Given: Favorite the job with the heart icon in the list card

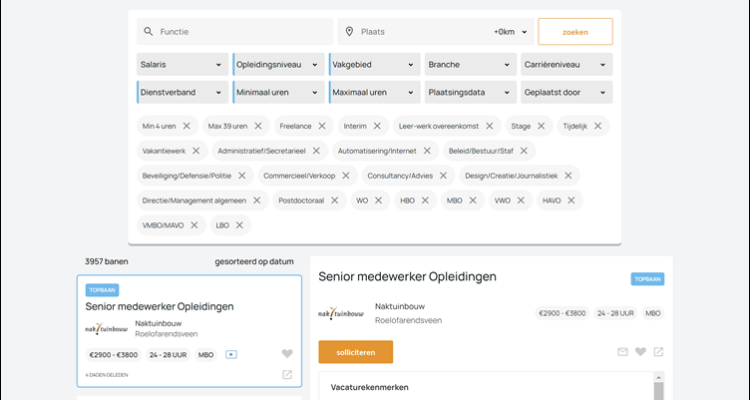Looking at the screenshot, I should (287, 354).
